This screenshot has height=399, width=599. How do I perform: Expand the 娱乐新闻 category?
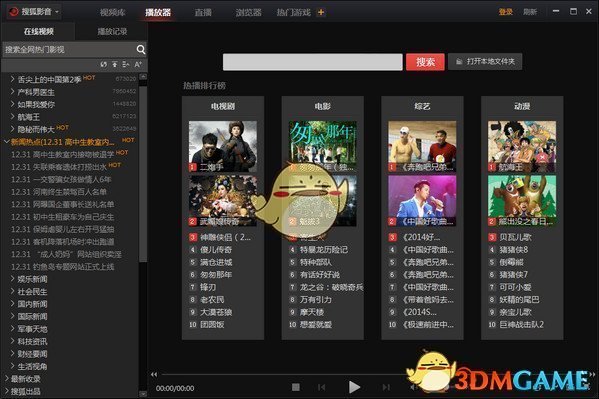tap(12, 279)
